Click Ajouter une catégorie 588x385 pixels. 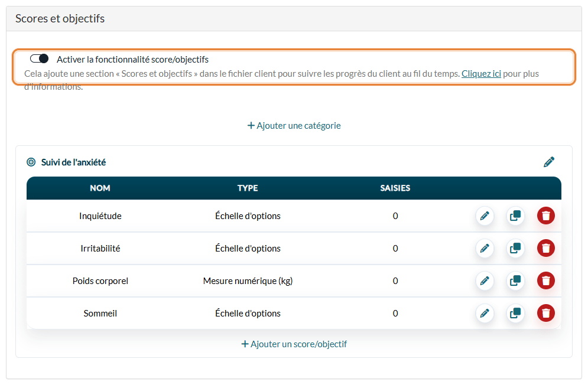(294, 126)
